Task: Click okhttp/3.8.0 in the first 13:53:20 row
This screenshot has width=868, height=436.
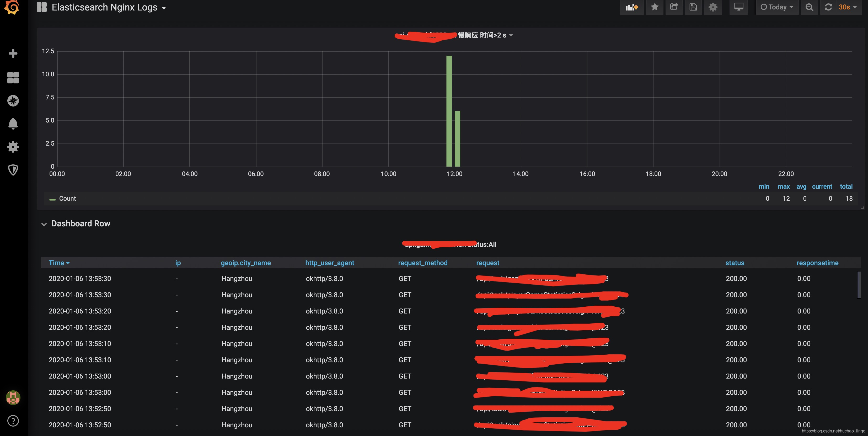Action: (x=324, y=311)
